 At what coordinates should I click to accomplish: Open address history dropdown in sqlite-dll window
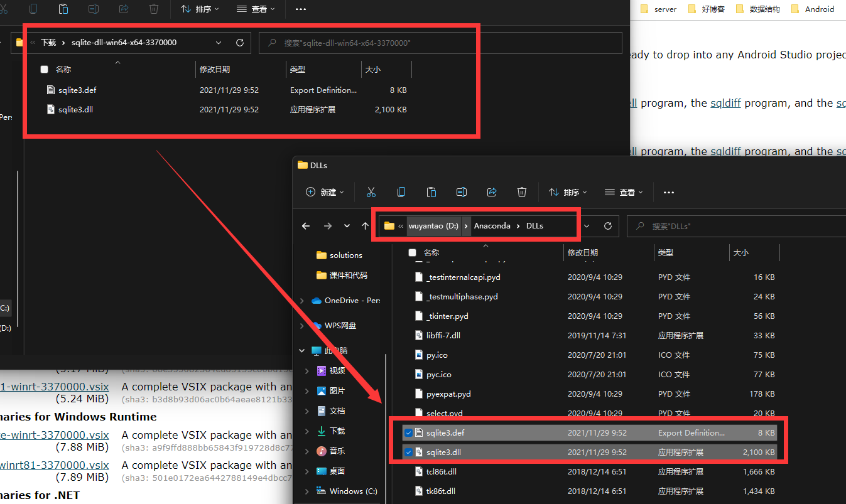(219, 43)
